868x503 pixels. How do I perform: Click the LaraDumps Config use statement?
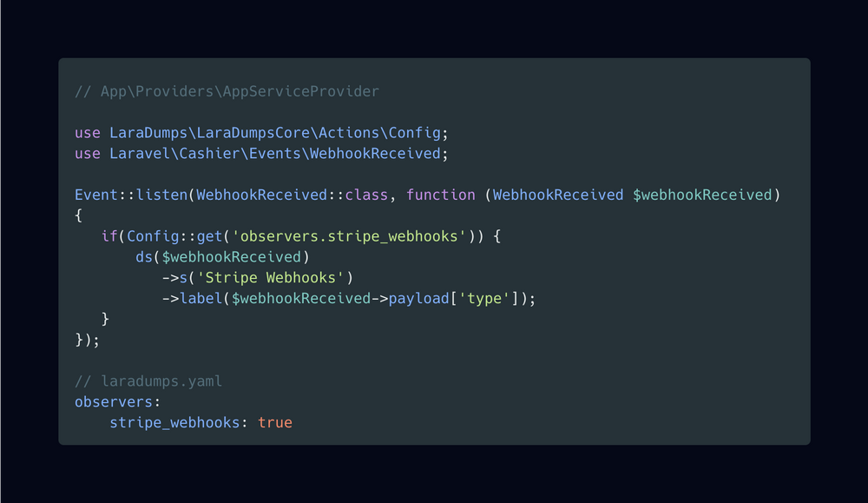click(x=261, y=133)
